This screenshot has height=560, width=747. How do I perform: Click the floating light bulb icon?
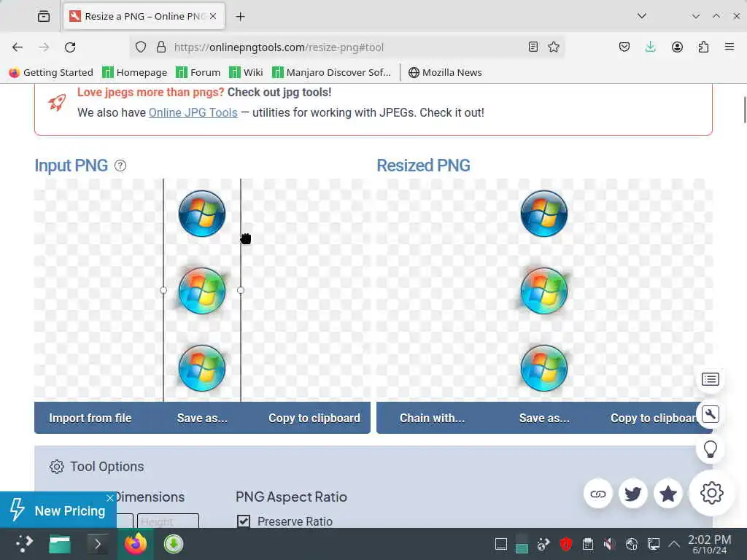(x=711, y=449)
